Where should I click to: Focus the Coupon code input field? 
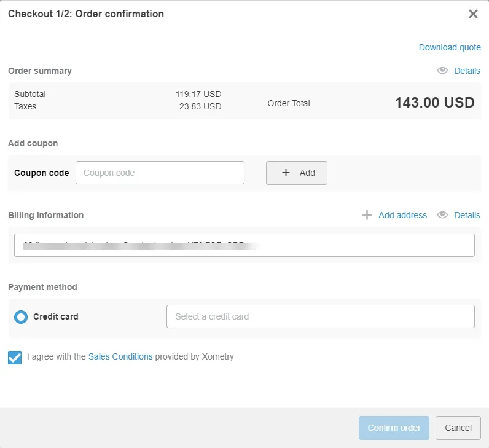160,173
